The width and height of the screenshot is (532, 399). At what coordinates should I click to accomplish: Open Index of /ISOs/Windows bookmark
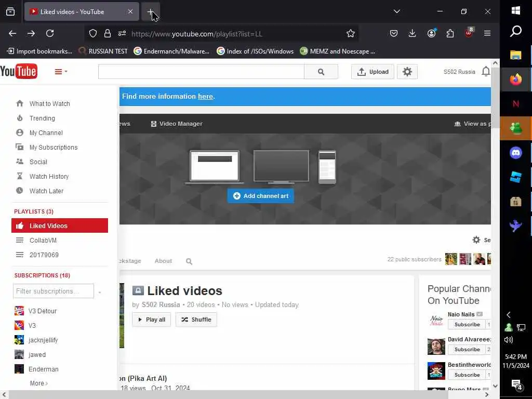click(x=255, y=51)
